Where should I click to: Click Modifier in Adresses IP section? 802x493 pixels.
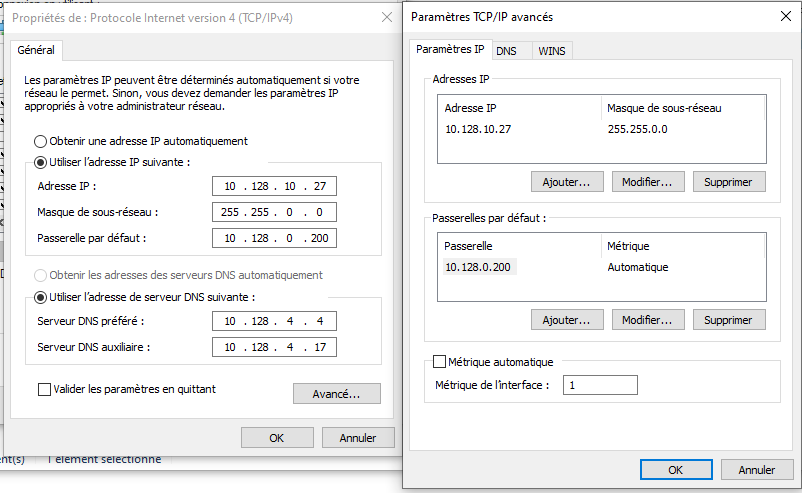pos(652,181)
